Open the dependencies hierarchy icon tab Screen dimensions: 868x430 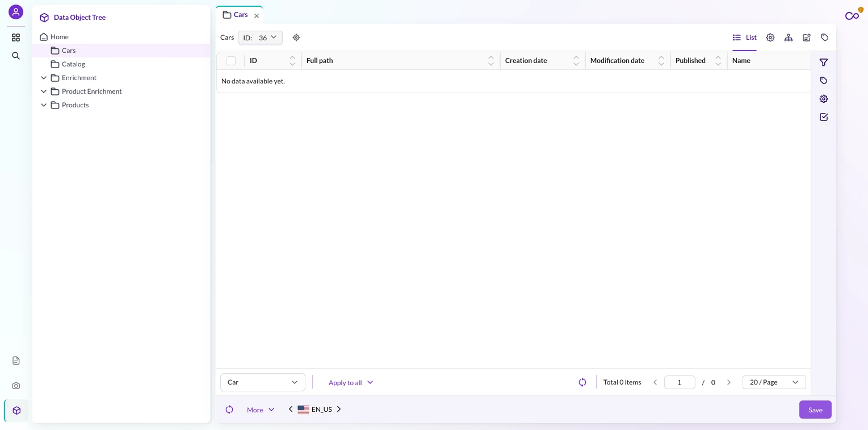point(789,37)
